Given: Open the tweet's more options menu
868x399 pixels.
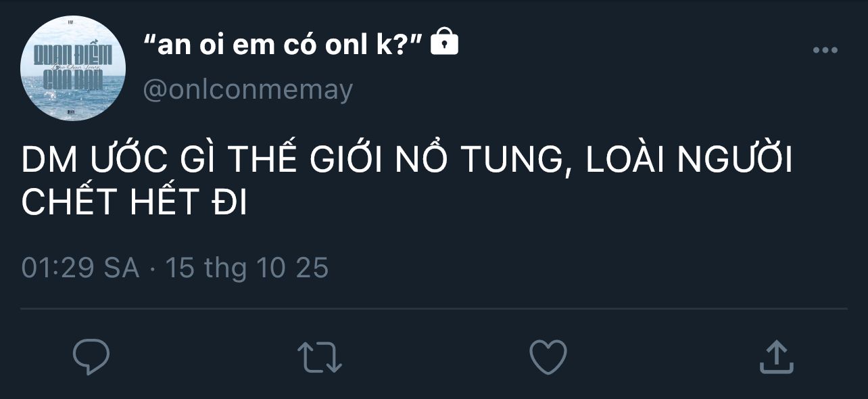Looking at the screenshot, I should 825,50.
